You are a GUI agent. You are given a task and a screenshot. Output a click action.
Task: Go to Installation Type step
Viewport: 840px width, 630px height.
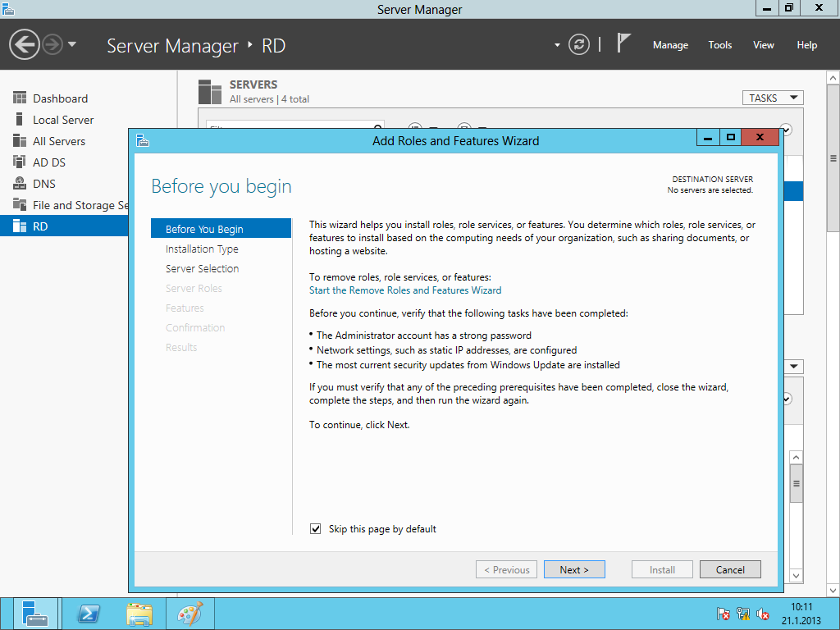tap(202, 249)
